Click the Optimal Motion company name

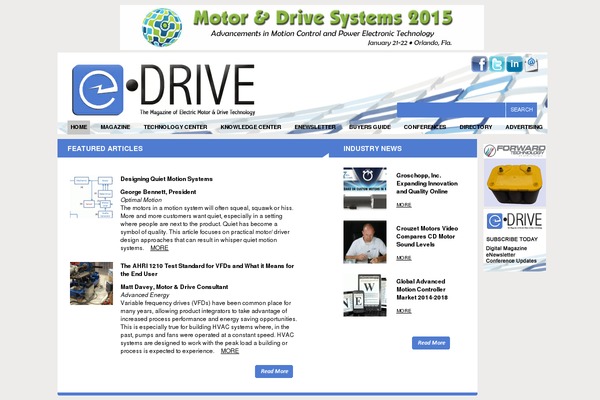pos(141,200)
